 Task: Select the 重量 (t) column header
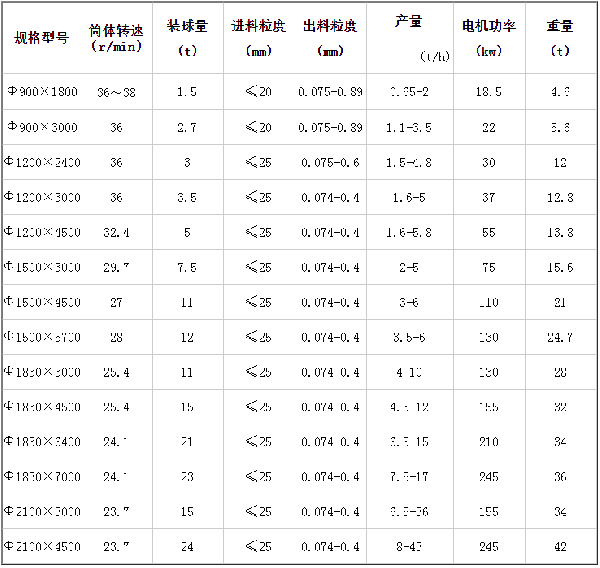pos(560,38)
